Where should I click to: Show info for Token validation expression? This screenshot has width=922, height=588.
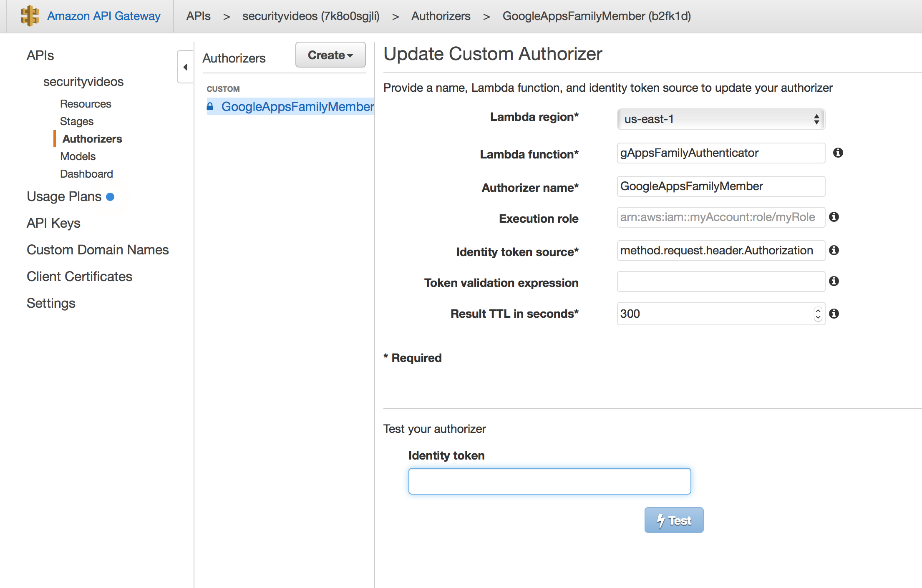pos(834,281)
